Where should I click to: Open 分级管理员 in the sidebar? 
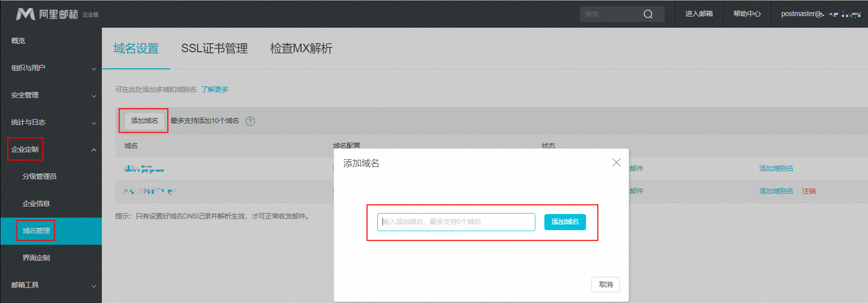click(40, 176)
